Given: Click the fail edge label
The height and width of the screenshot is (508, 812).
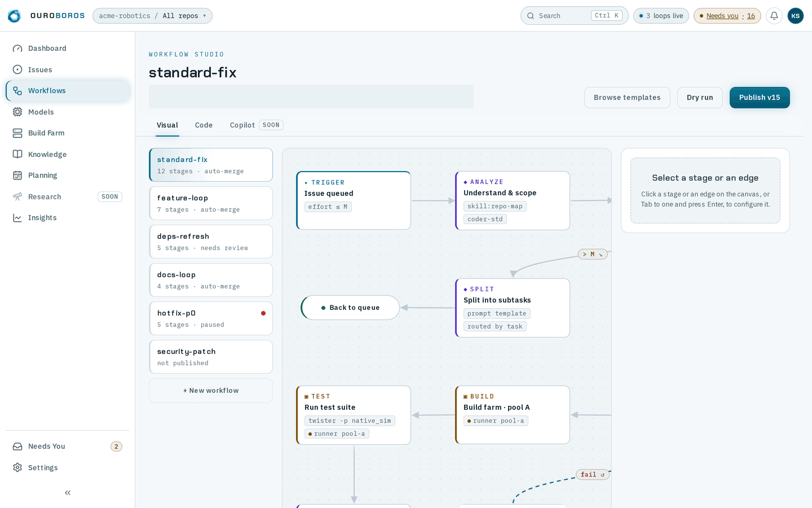Looking at the screenshot, I should click(x=593, y=475).
